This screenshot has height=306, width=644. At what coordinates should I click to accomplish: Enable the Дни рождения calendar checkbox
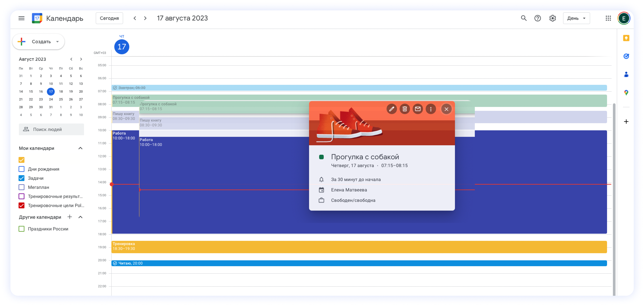[21, 169]
